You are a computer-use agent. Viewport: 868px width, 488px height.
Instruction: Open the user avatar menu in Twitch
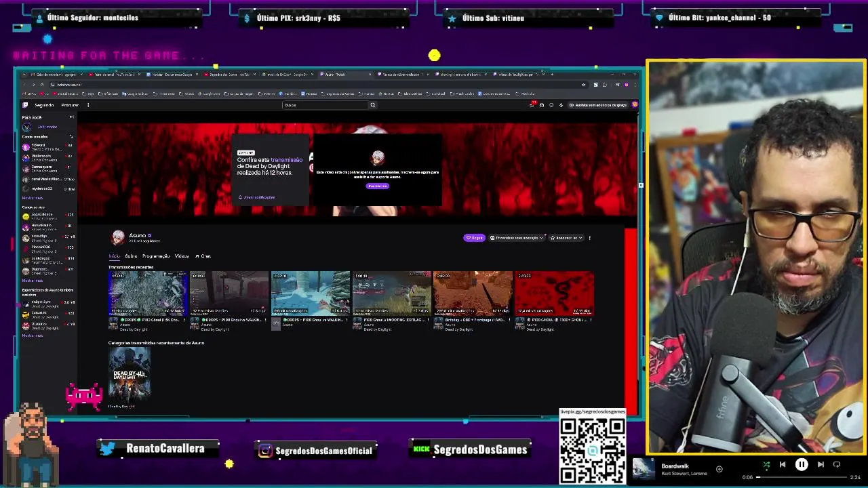(x=634, y=105)
